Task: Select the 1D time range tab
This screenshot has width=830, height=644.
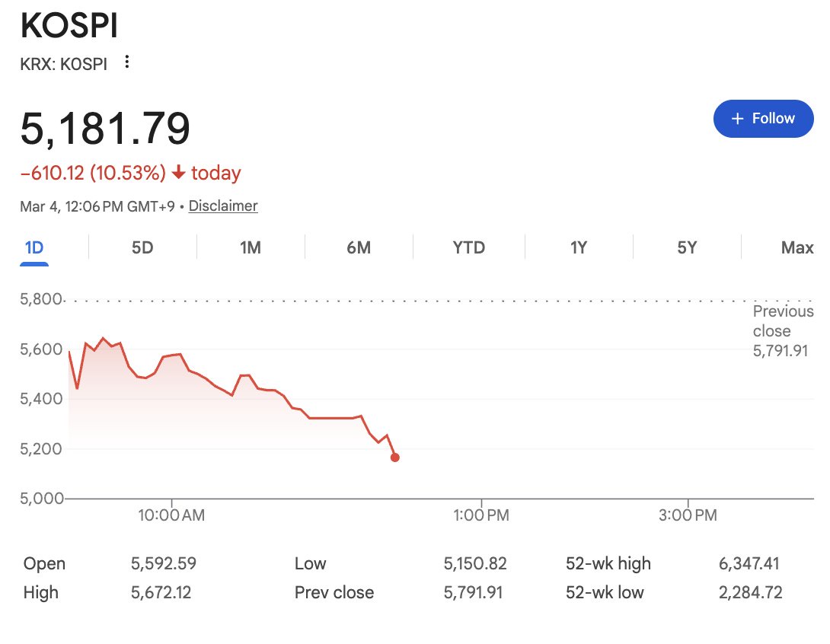Action: (x=34, y=247)
